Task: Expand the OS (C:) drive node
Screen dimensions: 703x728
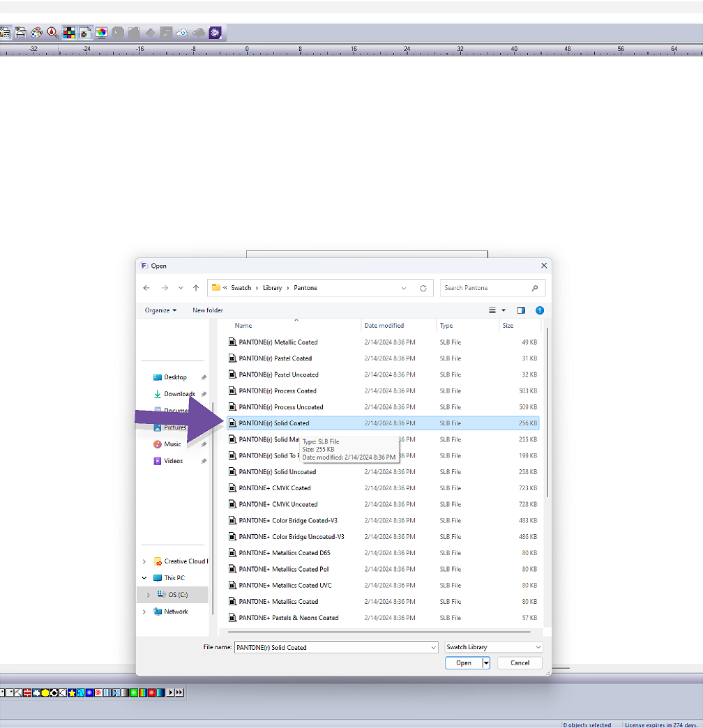Action: pos(148,595)
